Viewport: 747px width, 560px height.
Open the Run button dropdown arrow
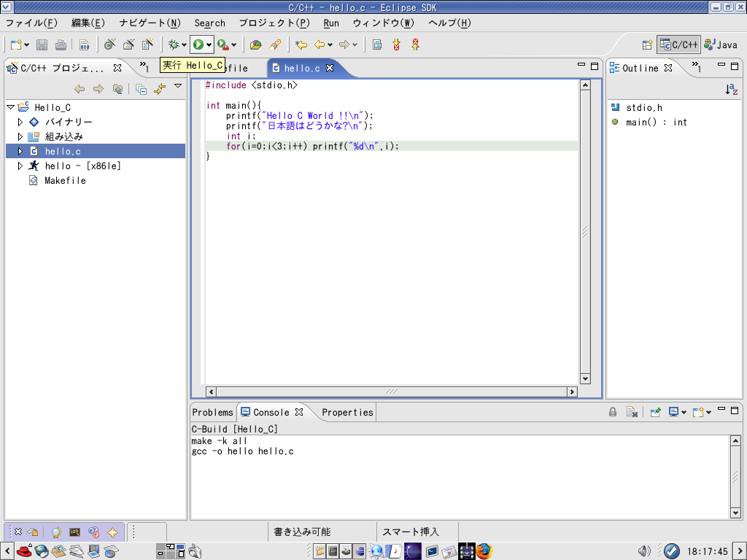pyautogui.click(x=209, y=45)
